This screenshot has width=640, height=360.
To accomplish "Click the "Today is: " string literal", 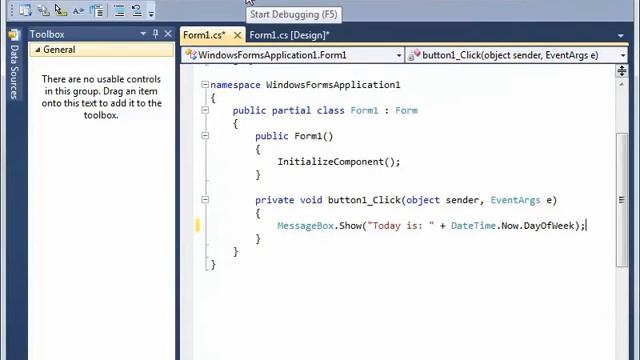I will point(400,226).
